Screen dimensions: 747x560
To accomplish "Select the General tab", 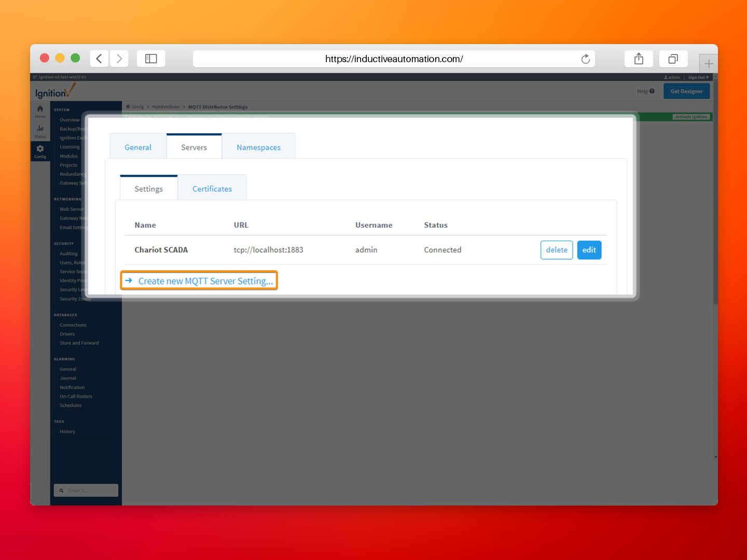I will [137, 147].
